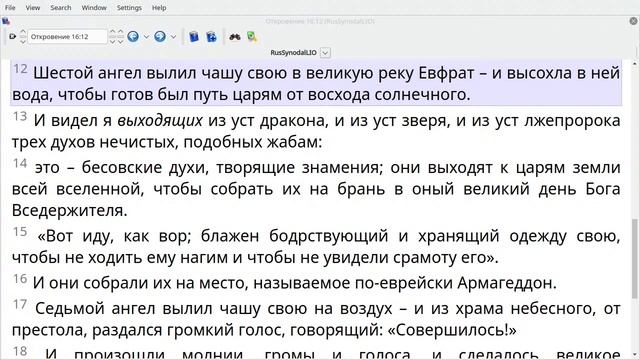Click the sync arrow icon left of reference field

coord(12,36)
